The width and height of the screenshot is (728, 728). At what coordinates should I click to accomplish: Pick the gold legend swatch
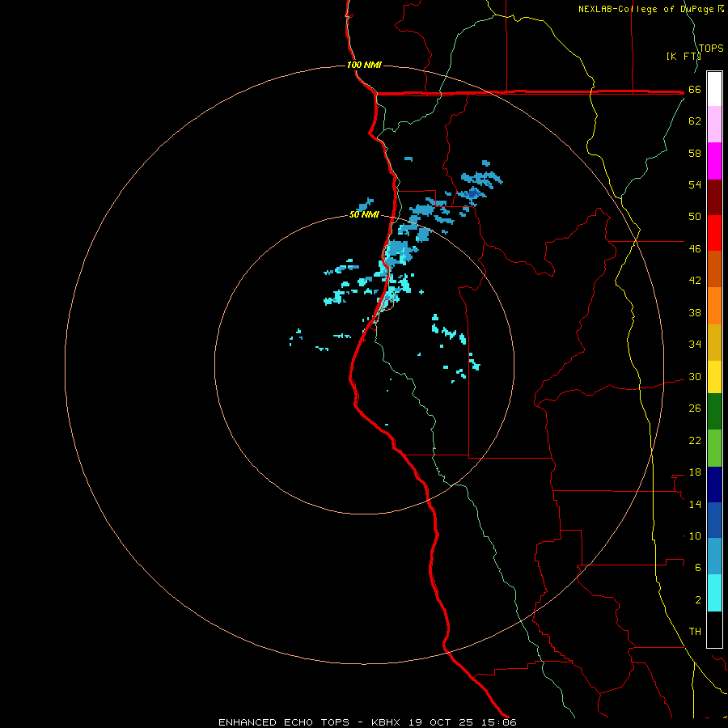tap(714, 342)
